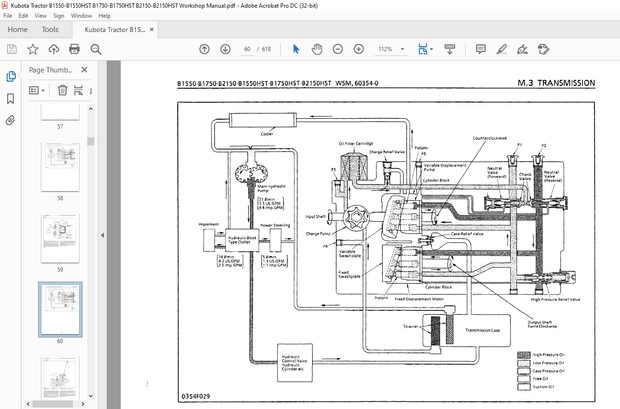Open the Attachments paperclip panel
620x409 pixels.
point(11,120)
